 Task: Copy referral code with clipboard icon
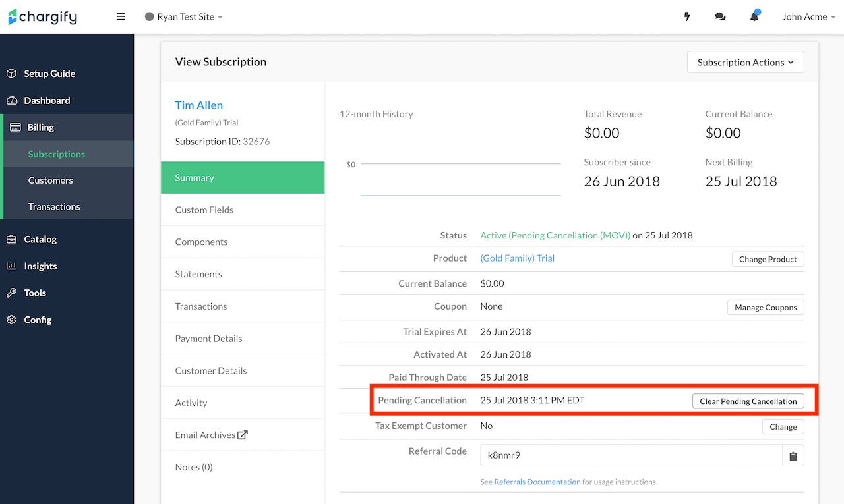(793, 456)
